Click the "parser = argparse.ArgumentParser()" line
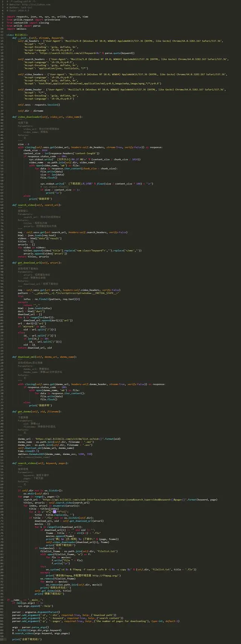 36,612
